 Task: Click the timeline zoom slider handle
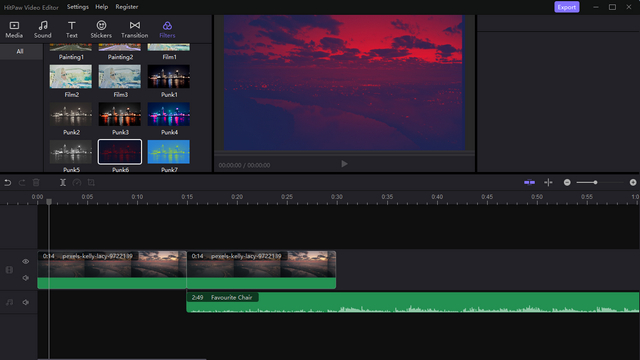596,182
